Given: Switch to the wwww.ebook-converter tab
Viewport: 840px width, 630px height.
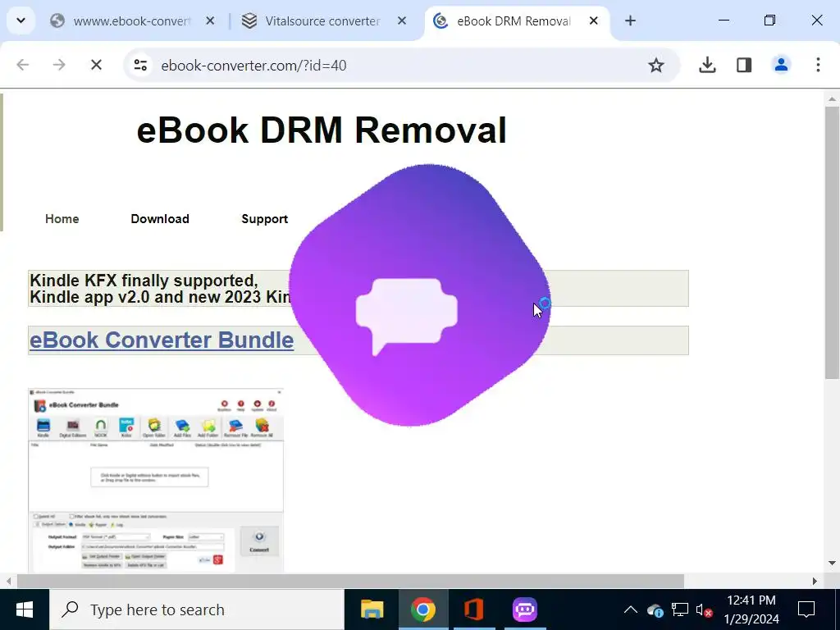Looking at the screenshot, I should 131,21.
